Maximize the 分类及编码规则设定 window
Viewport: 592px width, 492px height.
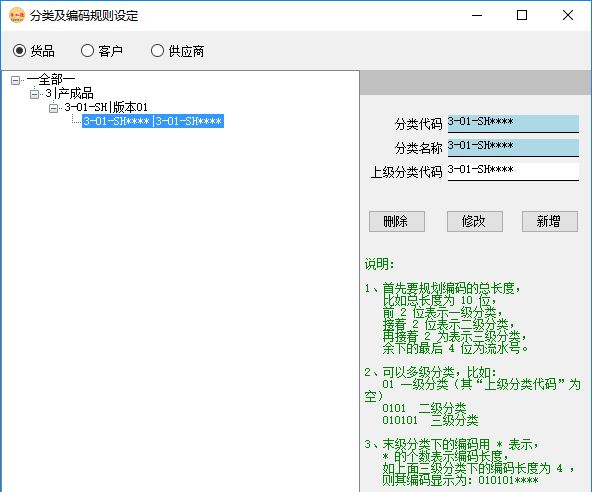[x=522, y=15]
